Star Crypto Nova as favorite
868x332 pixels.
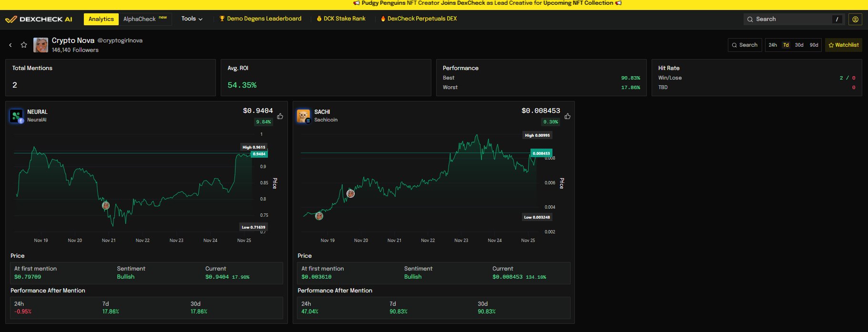point(24,45)
